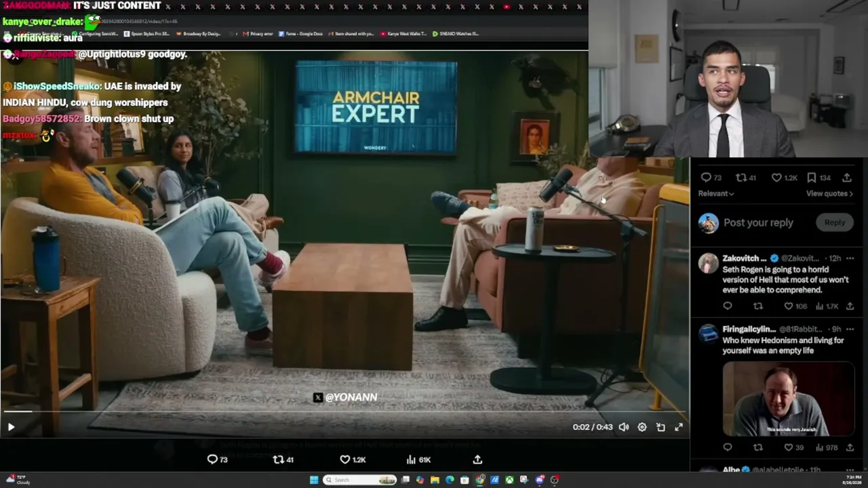Open the Windows Start menu
This screenshot has height=488, width=868.
point(314,480)
